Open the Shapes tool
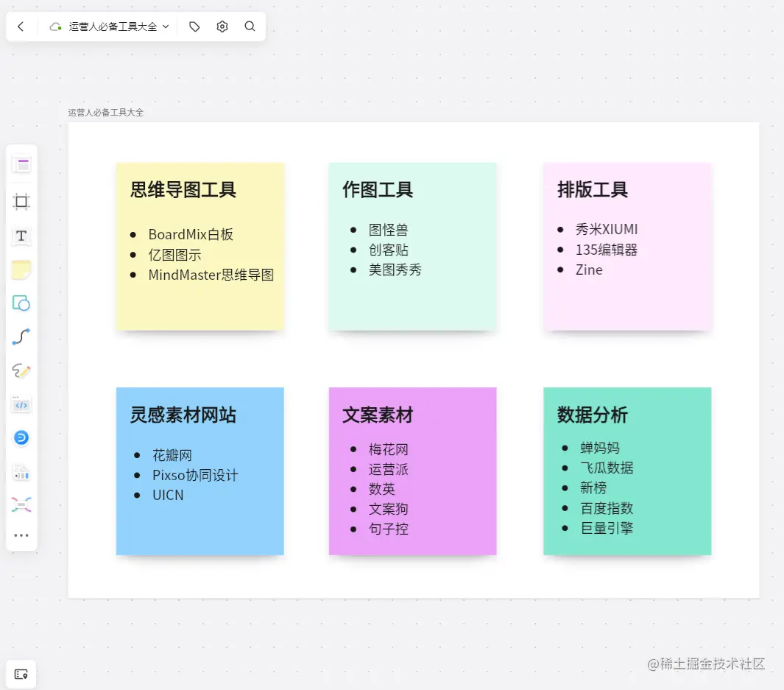784x690 pixels. [x=21, y=303]
